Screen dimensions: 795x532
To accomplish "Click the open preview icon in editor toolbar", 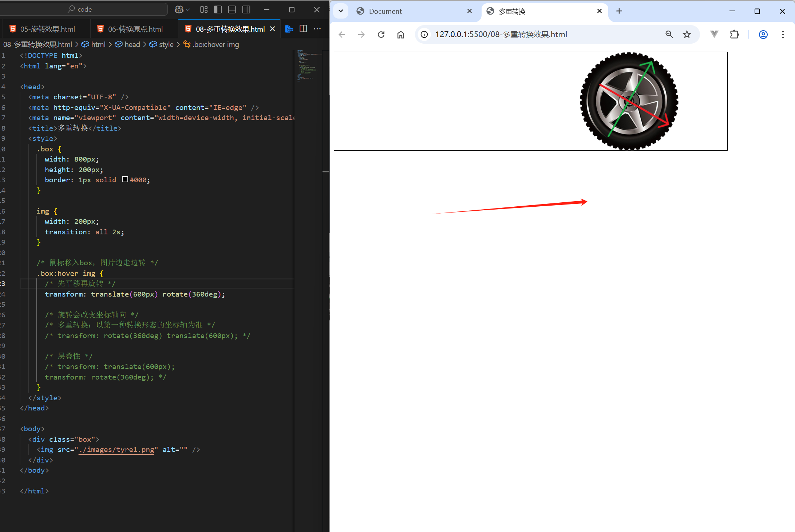I will (x=289, y=29).
